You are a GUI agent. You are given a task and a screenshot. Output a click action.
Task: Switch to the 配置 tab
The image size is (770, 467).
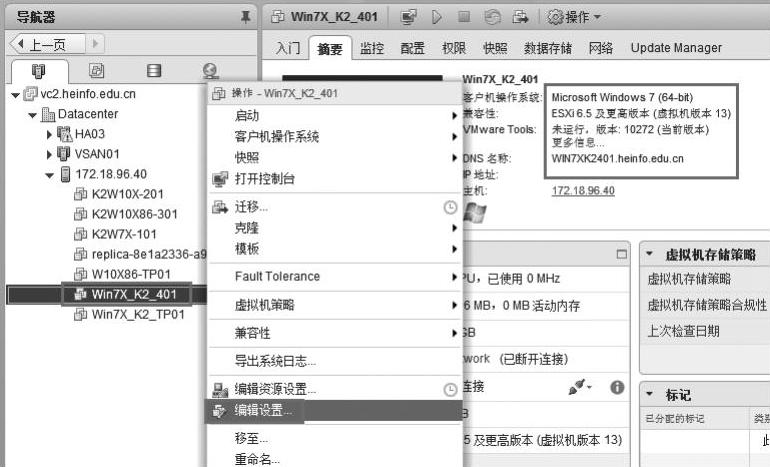(412, 48)
